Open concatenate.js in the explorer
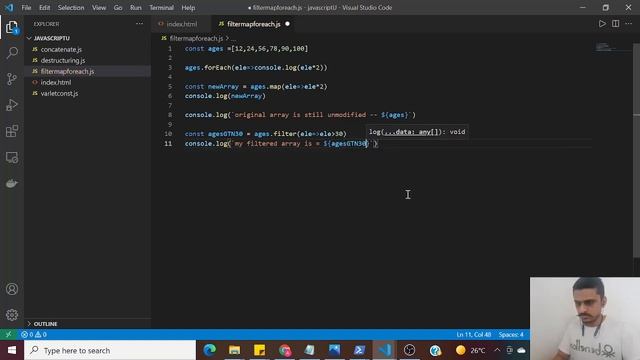 (61, 49)
